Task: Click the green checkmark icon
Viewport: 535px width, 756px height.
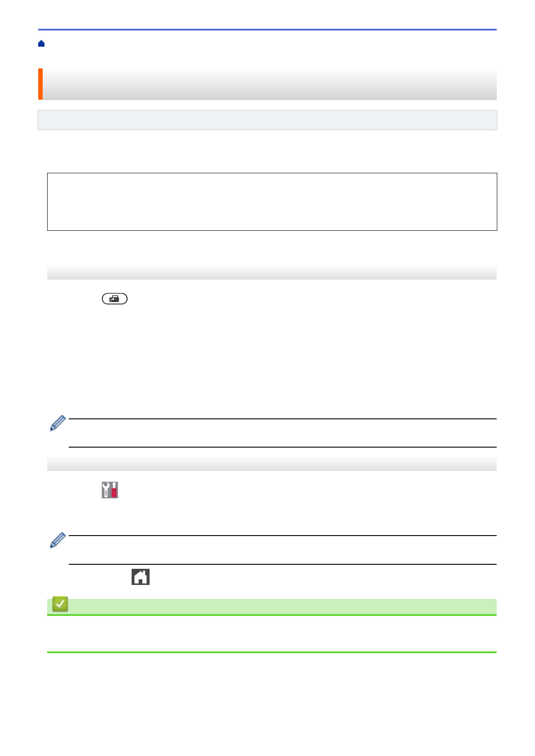Action: (x=60, y=604)
